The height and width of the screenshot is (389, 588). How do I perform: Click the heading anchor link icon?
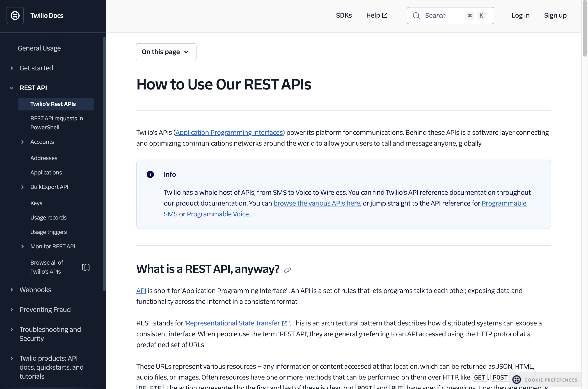287,270
